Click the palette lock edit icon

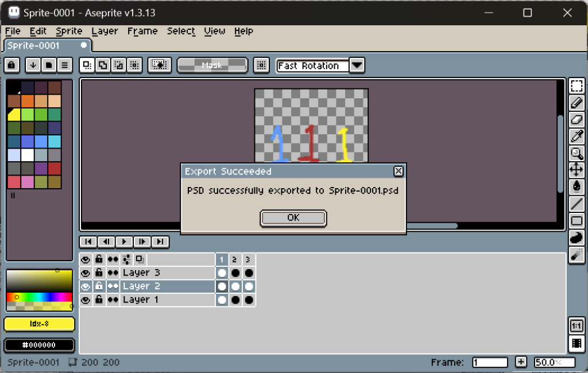click(11, 65)
